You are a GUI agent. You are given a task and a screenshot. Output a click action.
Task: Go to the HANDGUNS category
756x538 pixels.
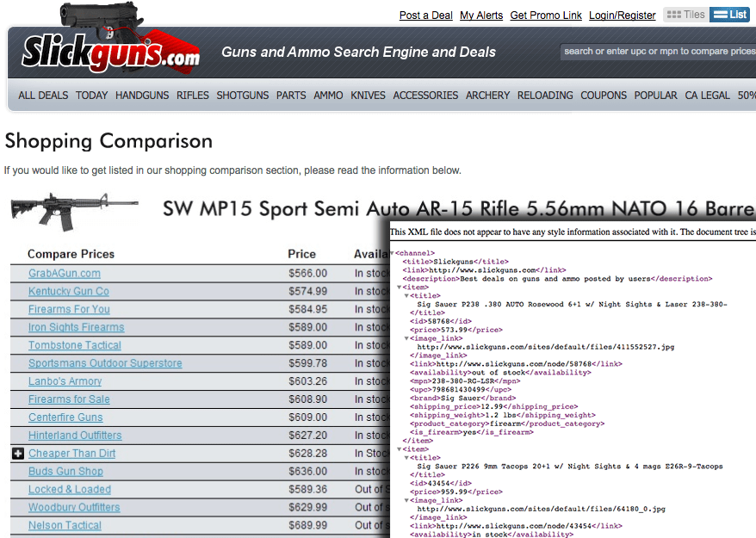142,96
